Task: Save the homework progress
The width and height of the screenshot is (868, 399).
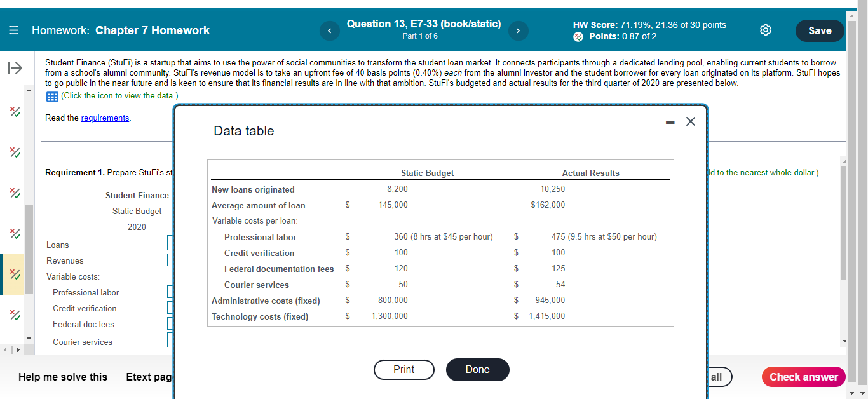Action: tap(819, 30)
